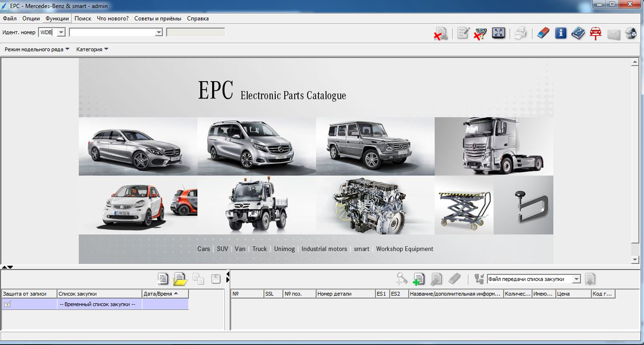Select '-- Временный список закупки --' row

(98, 304)
